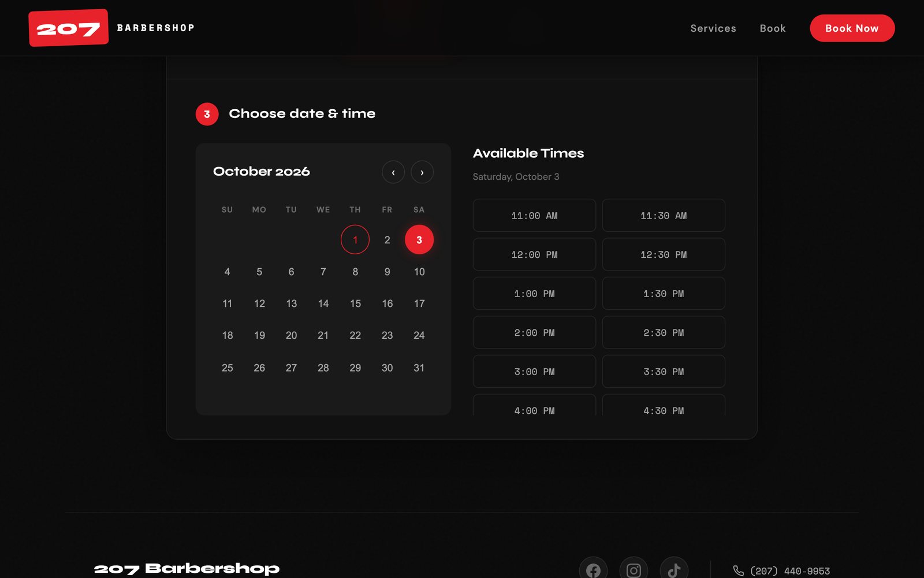Screen dimensions: 924x578
Task: Select the 3:00 PM time slot
Action: pos(534,372)
